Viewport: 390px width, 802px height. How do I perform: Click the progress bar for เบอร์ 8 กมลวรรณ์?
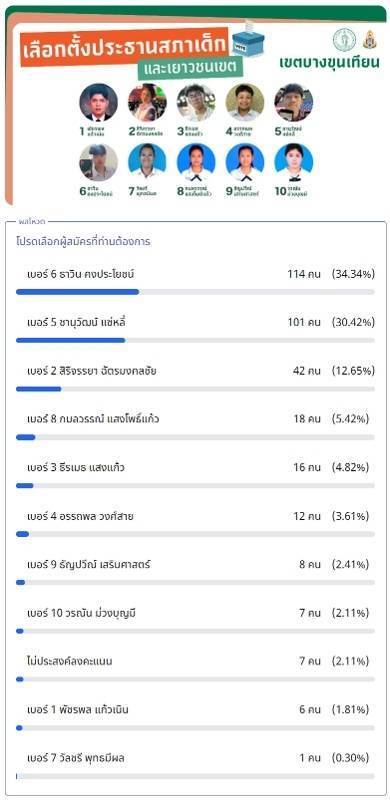tap(195, 437)
